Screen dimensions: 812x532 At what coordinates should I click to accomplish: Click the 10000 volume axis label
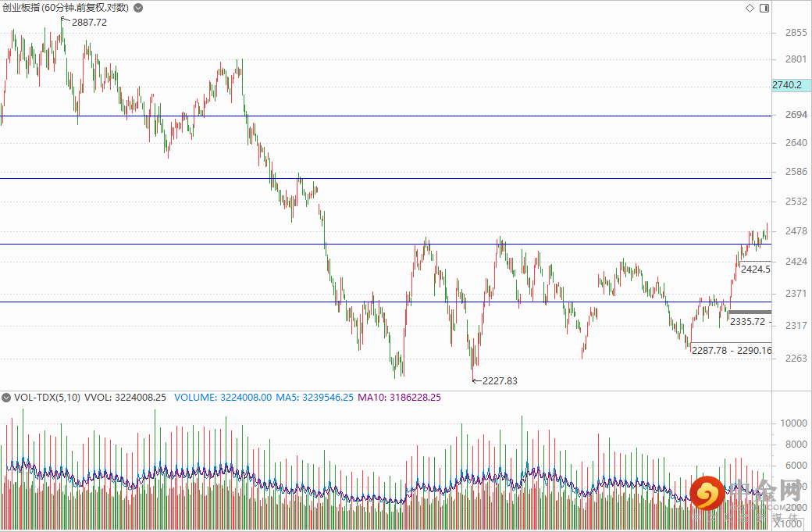pos(793,423)
